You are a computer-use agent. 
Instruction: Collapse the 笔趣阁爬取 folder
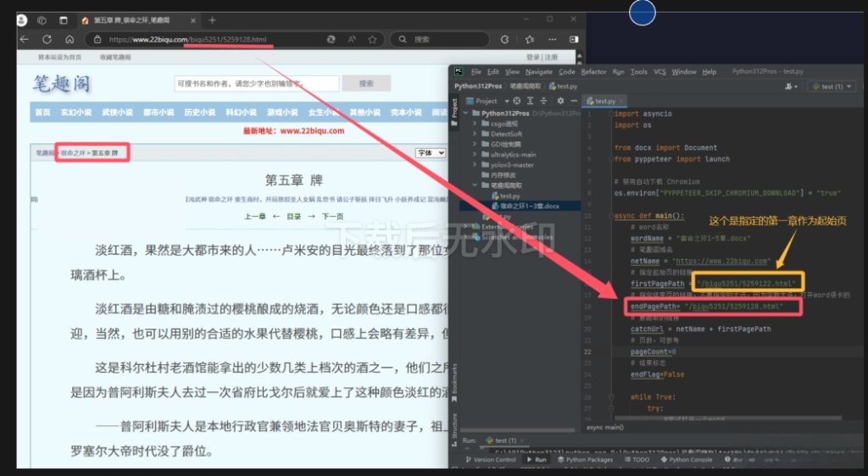click(x=475, y=185)
